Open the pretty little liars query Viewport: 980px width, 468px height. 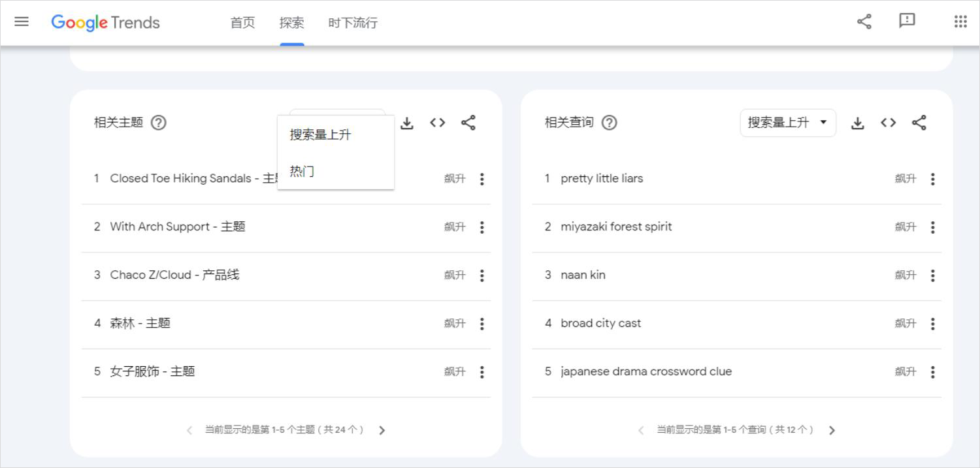click(x=602, y=178)
